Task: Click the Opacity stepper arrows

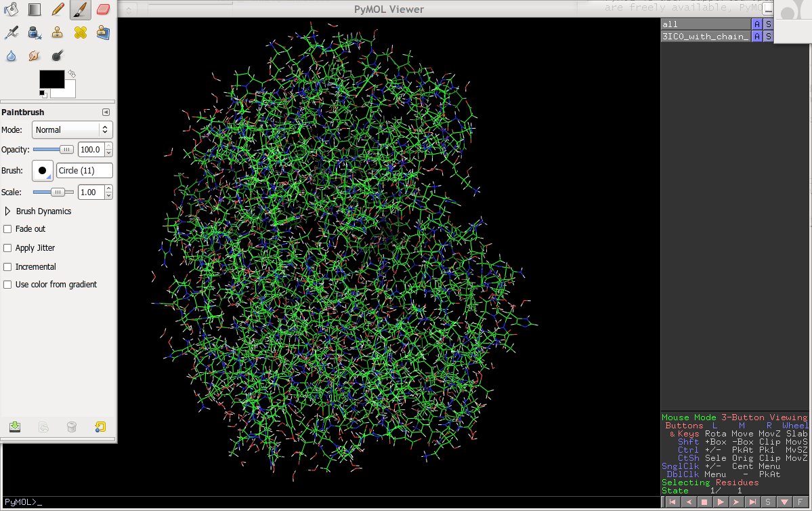Action: [108, 149]
